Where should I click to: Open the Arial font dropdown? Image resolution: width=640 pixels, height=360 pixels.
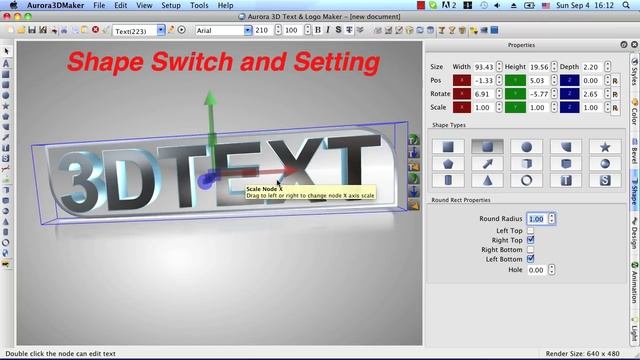pos(248,30)
